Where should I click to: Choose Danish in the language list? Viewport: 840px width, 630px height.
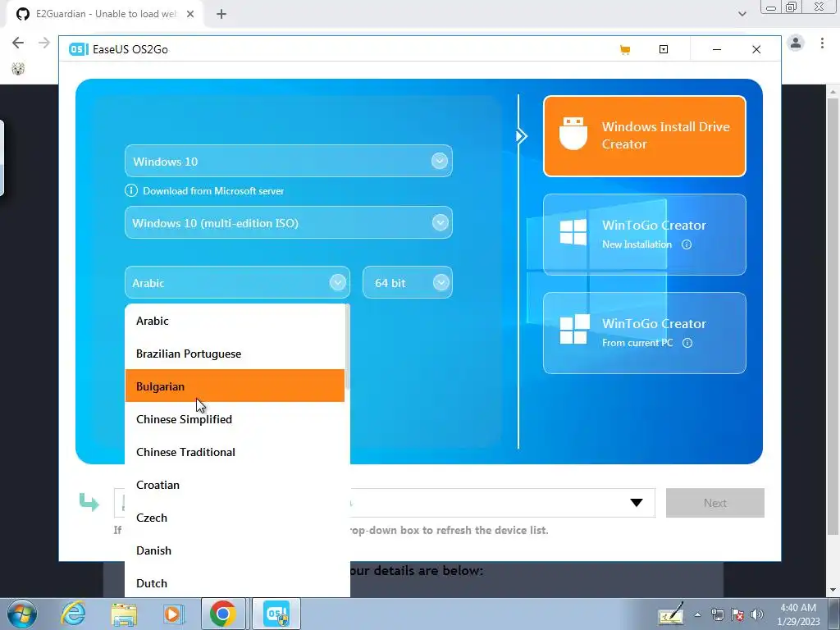click(235, 550)
